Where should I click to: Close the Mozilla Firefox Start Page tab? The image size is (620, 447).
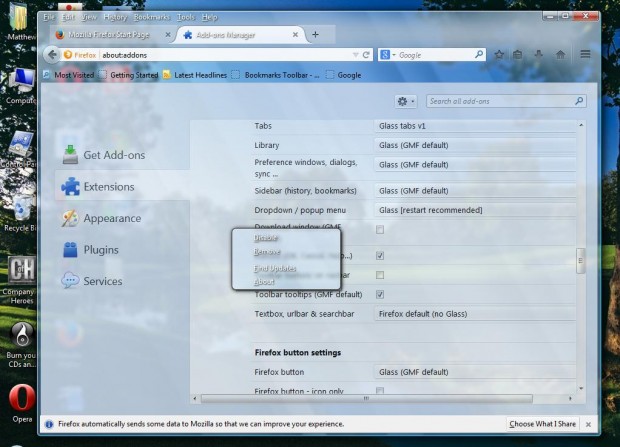click(168, 35)
